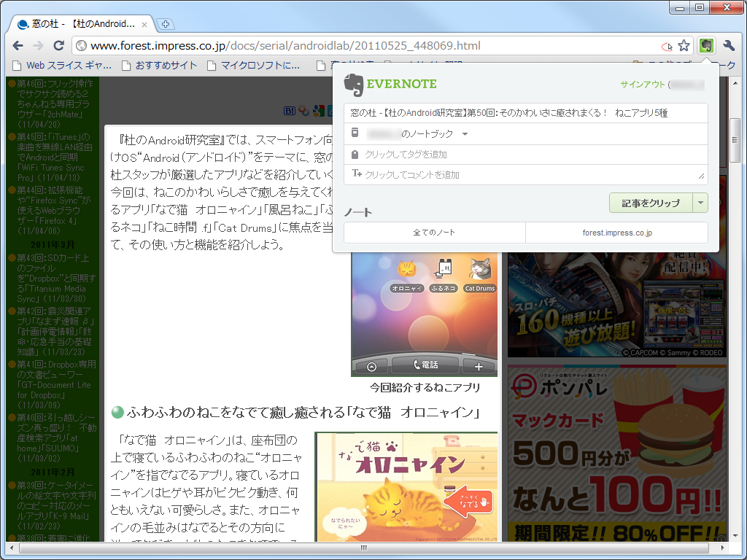Click the browser forward arrow
The image size is (747, 560).
(x=38, y=44)
